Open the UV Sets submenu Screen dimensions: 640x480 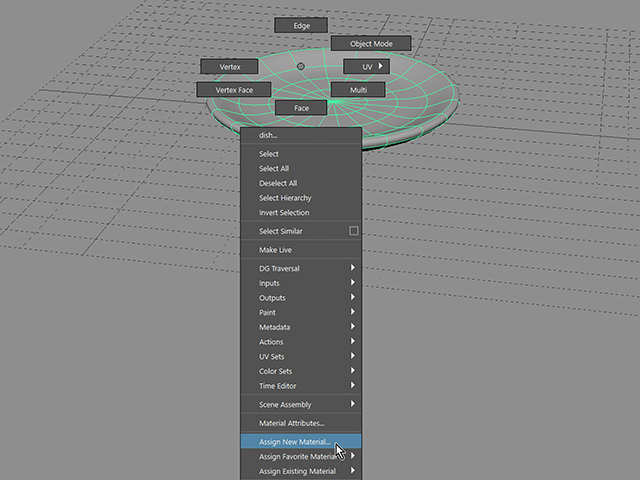coord(301,356)
